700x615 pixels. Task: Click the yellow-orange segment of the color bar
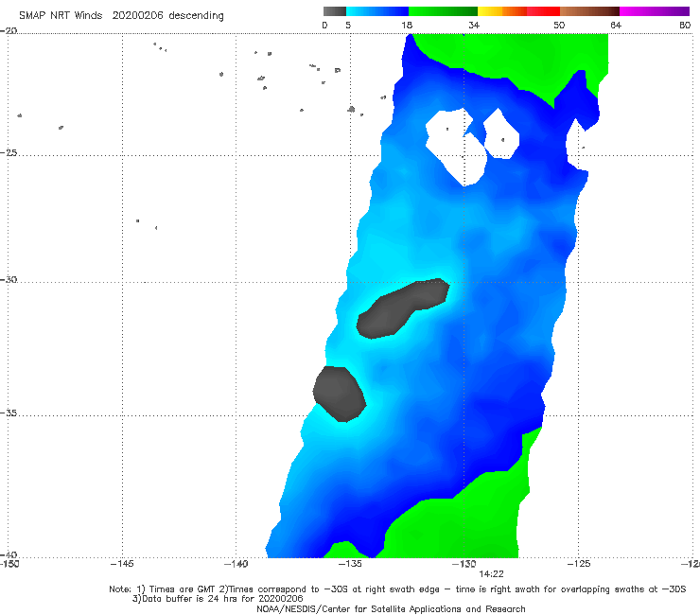click(502, 11)
